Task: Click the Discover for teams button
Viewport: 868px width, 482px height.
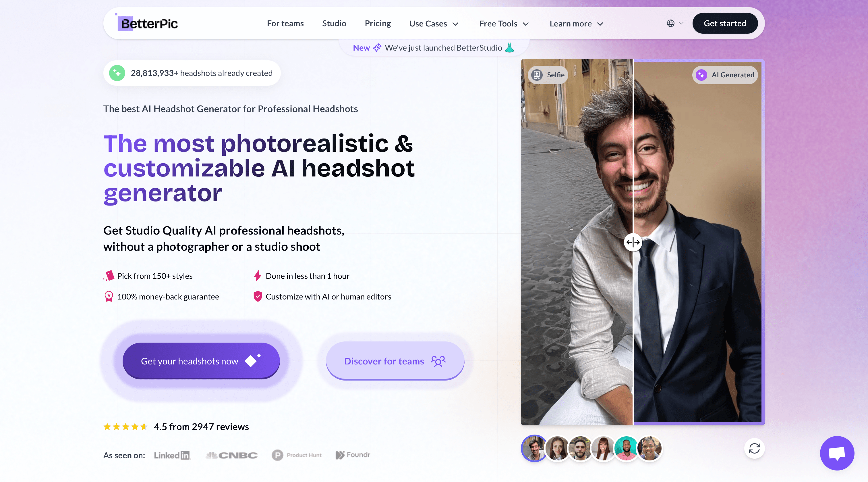Action: tap(395, 361)
